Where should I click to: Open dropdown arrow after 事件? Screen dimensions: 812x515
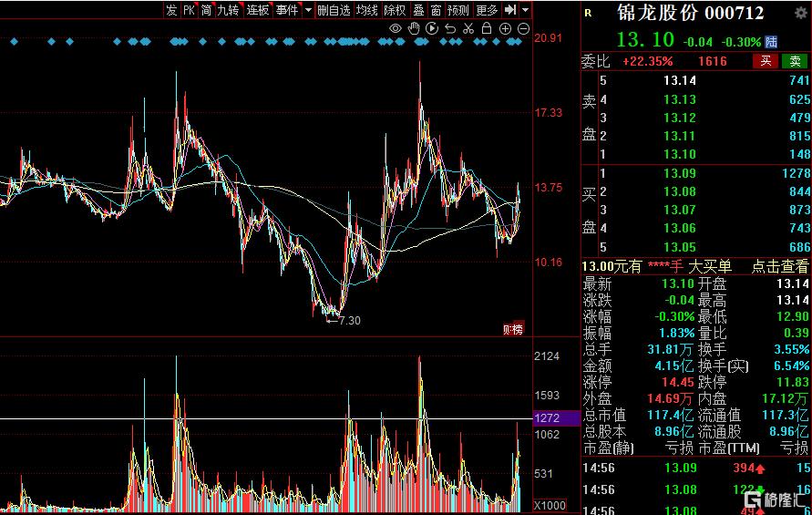pyautogui.click(x=308, y=10)
